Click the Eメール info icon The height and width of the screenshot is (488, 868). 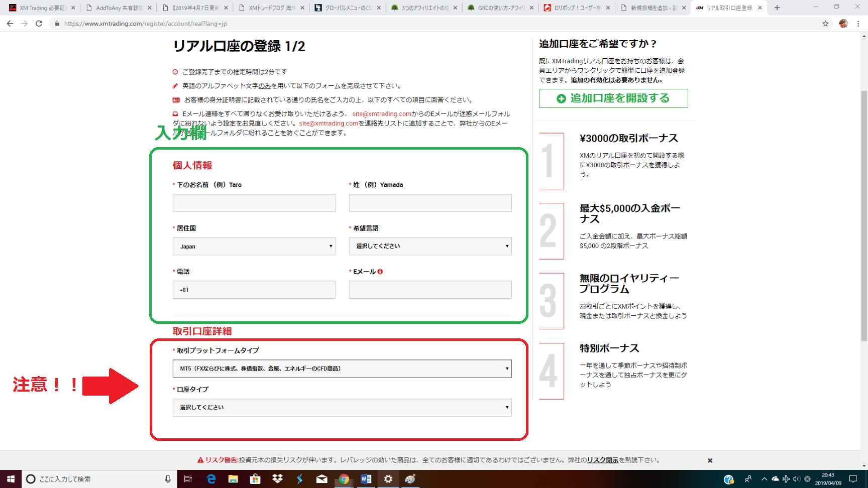[x=380, y=272]
